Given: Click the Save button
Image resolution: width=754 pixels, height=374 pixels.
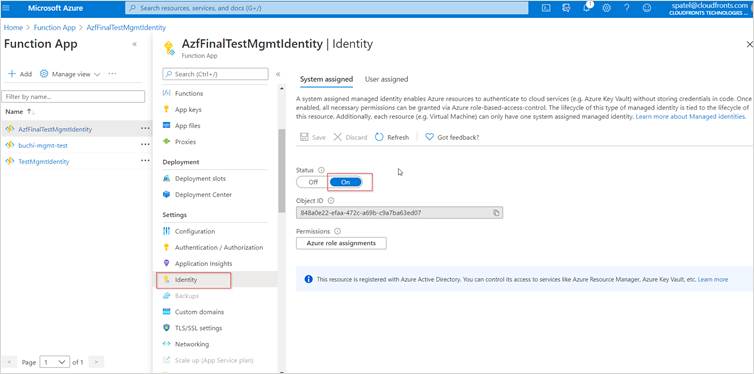Looking at the screenshot, I should [313, 137].
